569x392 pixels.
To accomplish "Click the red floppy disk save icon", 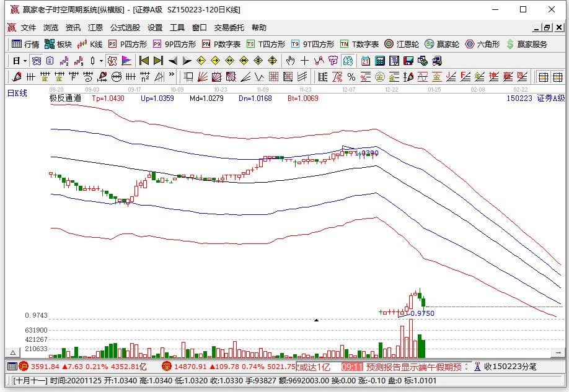I will click(408, 61).
